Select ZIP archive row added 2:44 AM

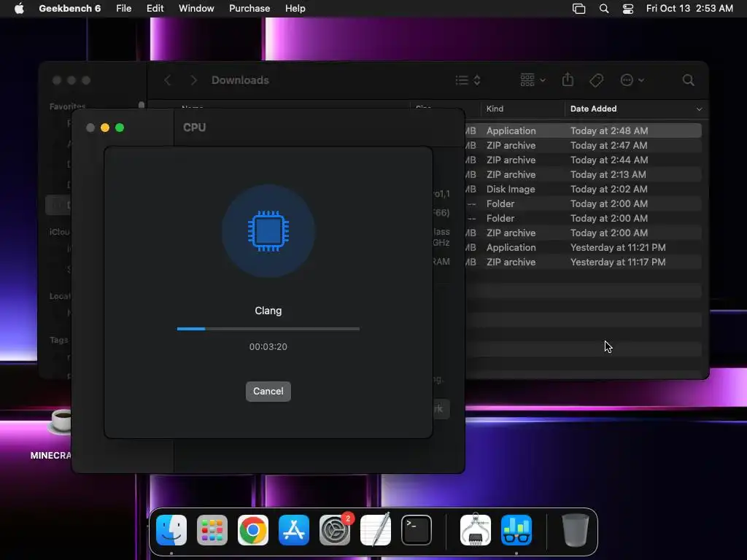pos(583,160)
